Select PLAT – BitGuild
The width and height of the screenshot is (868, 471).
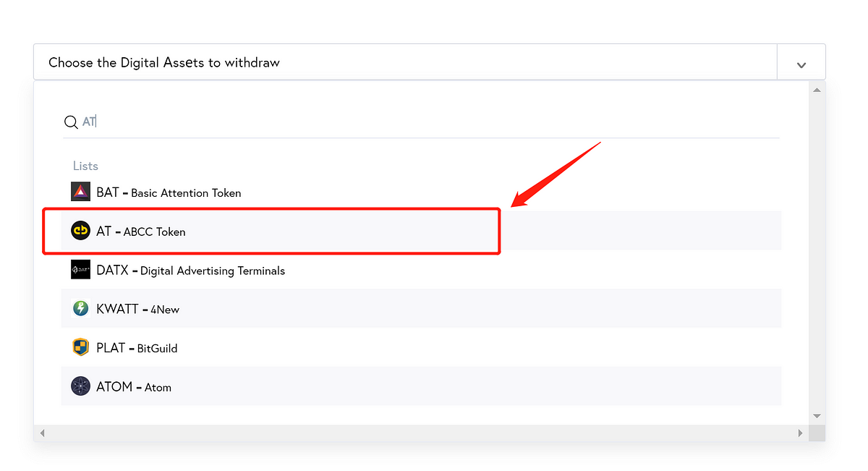[422, 347]
